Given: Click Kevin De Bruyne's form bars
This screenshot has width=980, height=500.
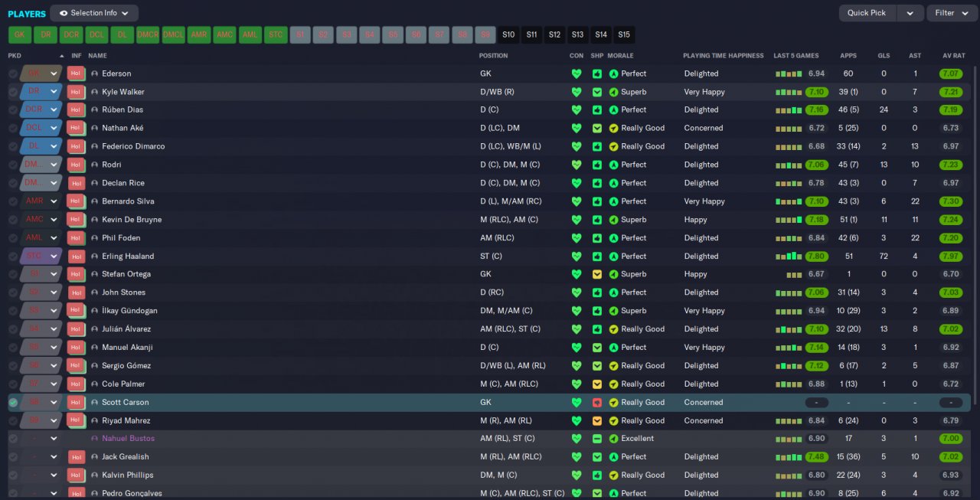Looking at the screenshot, I should click(x=789, y=220).
